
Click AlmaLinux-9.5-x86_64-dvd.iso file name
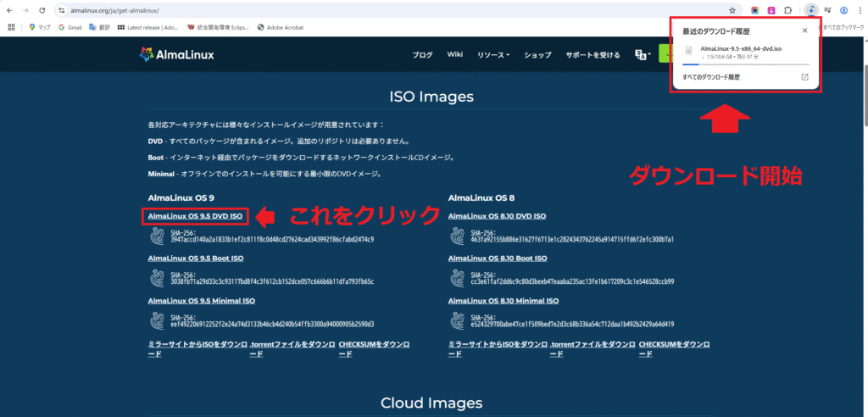click(x=741, y=48)
